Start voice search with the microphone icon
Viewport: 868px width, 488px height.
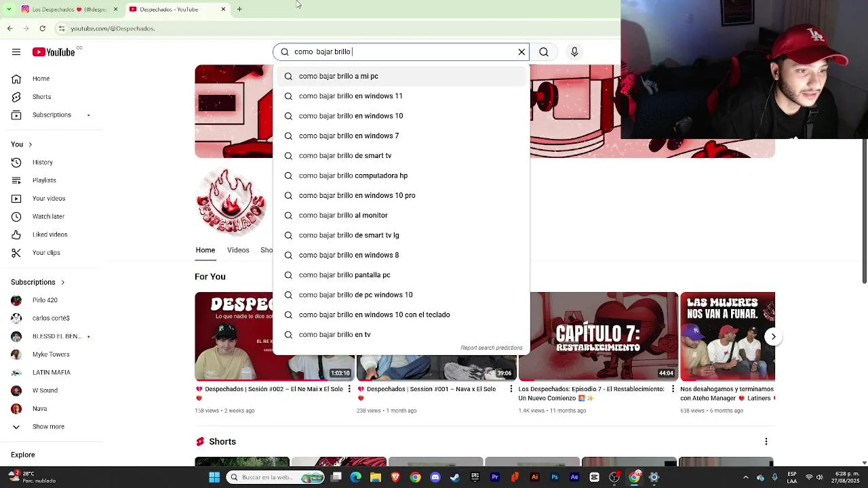tap(574, 52)
